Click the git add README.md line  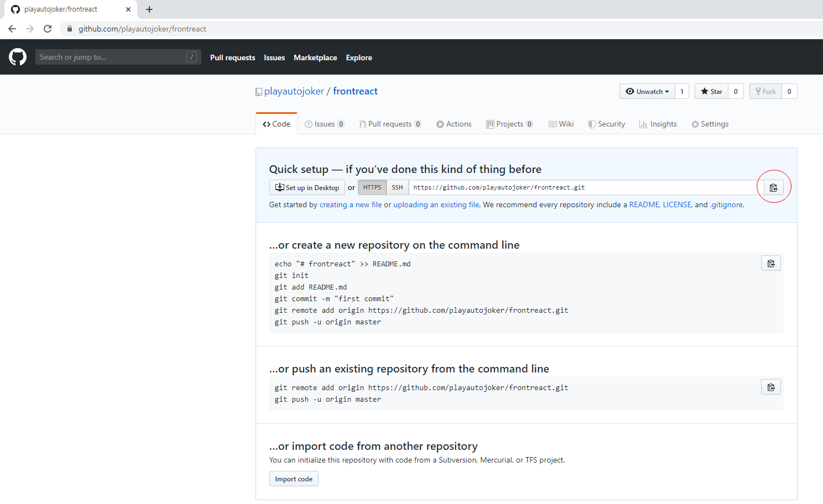(x=311, y=287)
